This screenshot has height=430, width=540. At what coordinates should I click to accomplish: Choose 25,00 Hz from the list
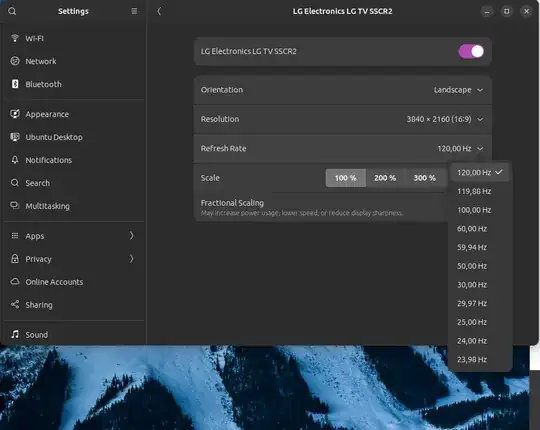click(480, 322)
